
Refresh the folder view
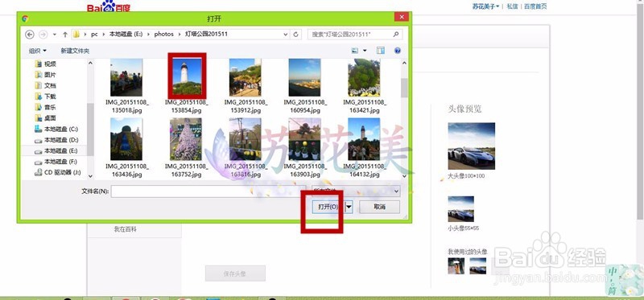295,35
